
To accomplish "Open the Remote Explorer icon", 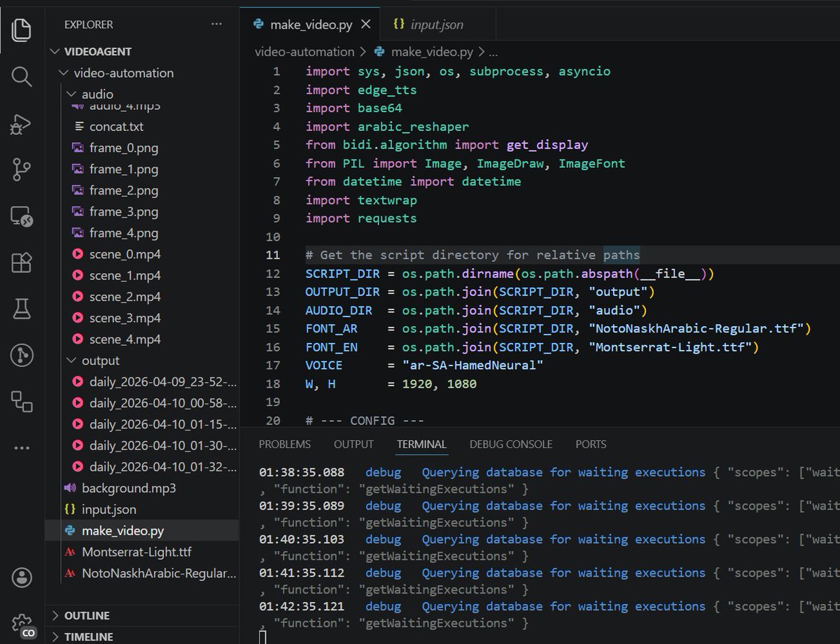I will [22, 217].
